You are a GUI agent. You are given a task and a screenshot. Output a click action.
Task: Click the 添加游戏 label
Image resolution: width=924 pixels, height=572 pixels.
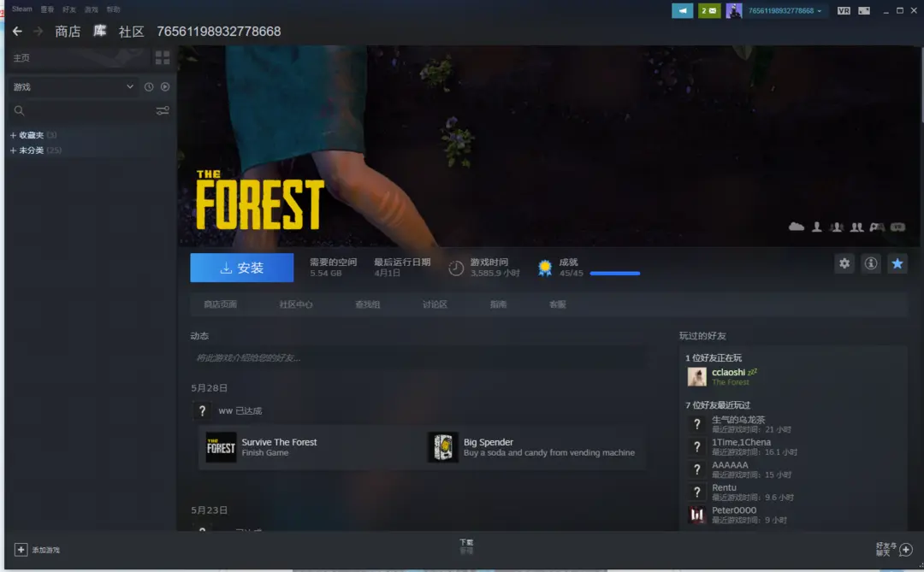pyautogui.click(x=46, y=551)
